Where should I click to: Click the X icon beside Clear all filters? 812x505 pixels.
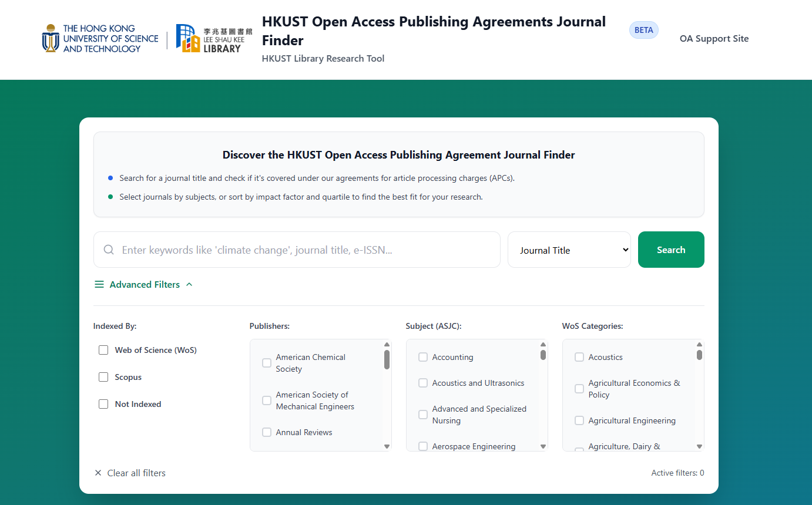coord(98,473)
